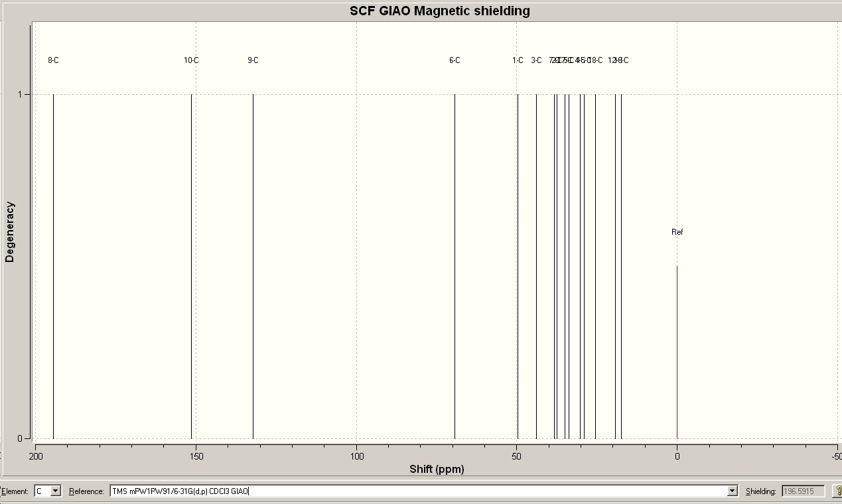Viewport: 842px width, 504px height.
Task: Click the 8-C peak line near 195 ppm
Action: (x=53, y=265)
